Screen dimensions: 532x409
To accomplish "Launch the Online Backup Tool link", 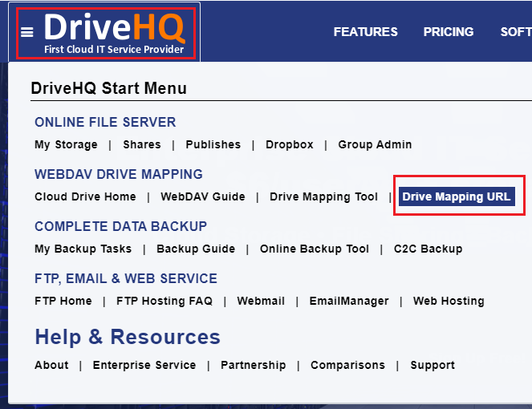I will (x=315, y=249).
